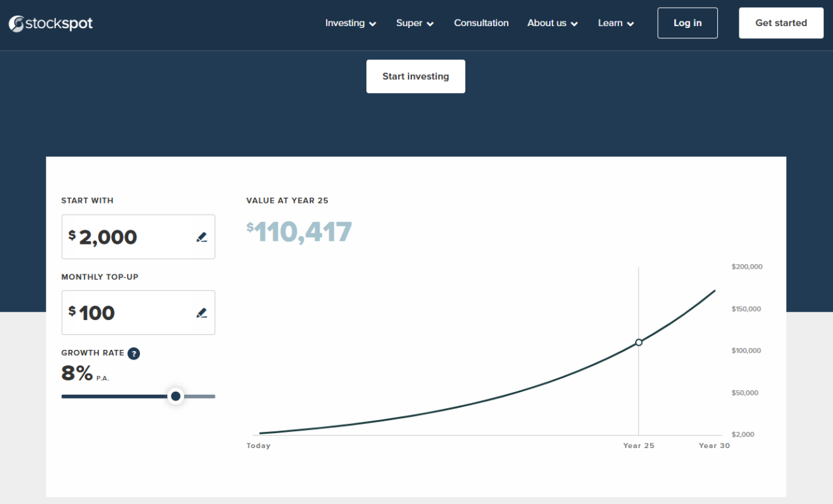
Task: Click the chevron next to Learn
Action: [630, 24]
